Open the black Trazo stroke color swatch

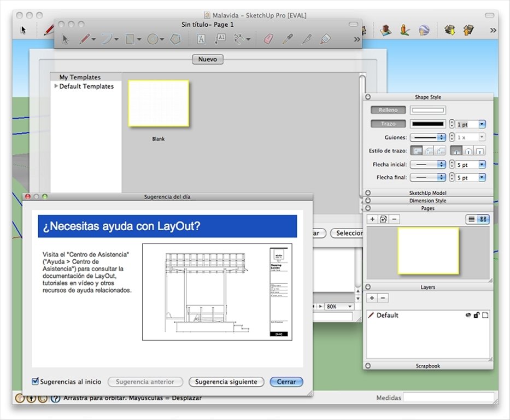pyautogui.click(x=427, y=124)
